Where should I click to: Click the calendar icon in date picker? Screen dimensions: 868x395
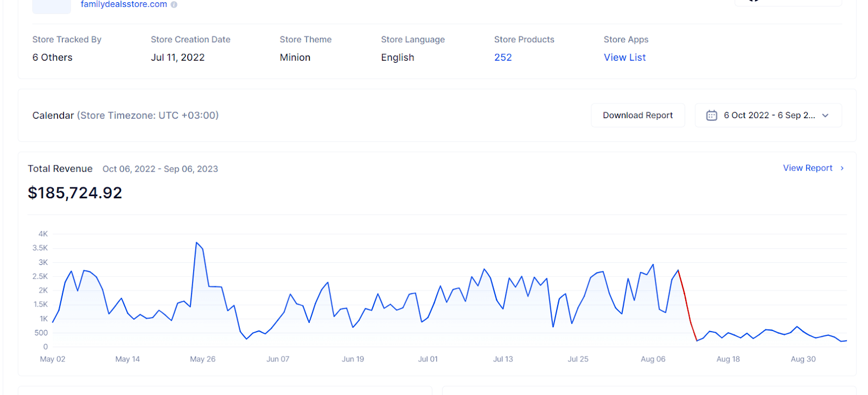tap(711, 115)
